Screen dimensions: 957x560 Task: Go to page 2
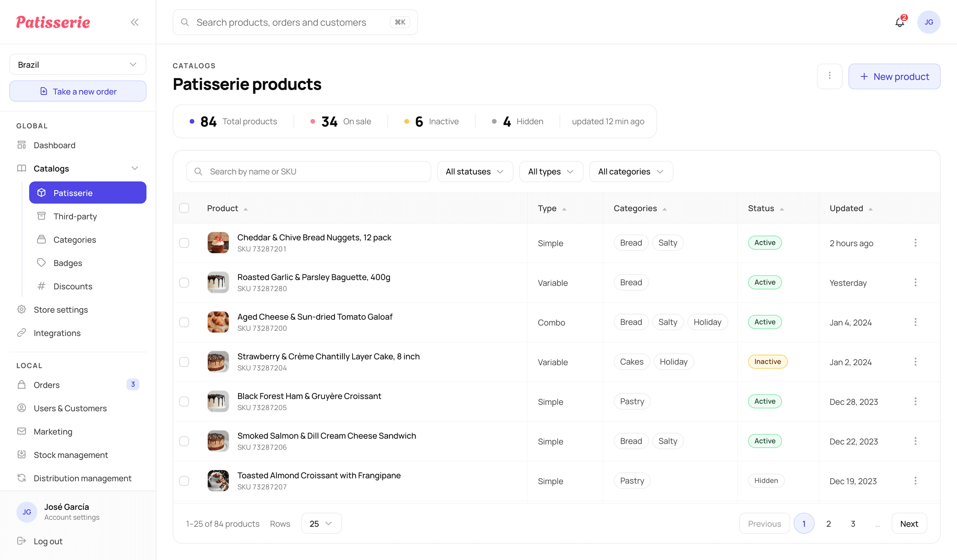point(829,524)
